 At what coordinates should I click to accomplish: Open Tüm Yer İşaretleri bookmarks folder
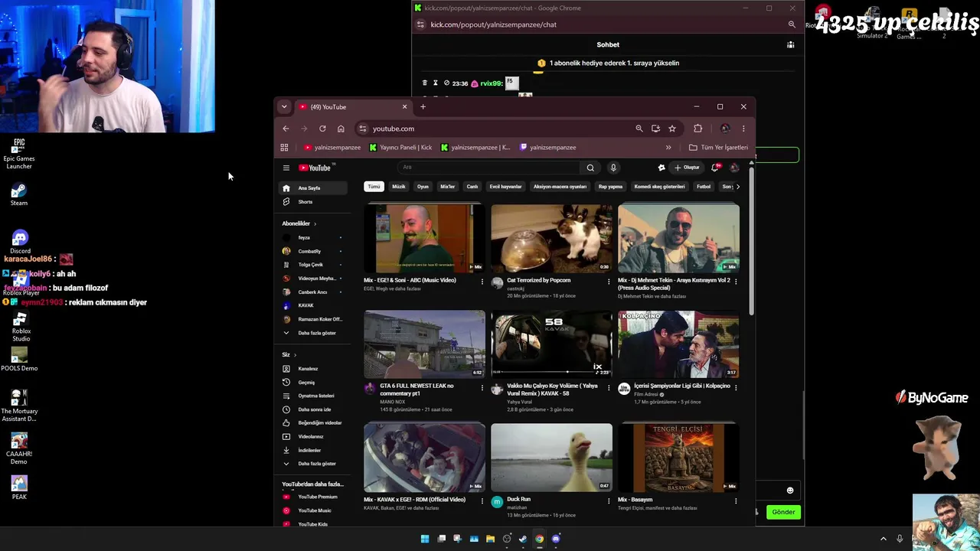(718, 148)
